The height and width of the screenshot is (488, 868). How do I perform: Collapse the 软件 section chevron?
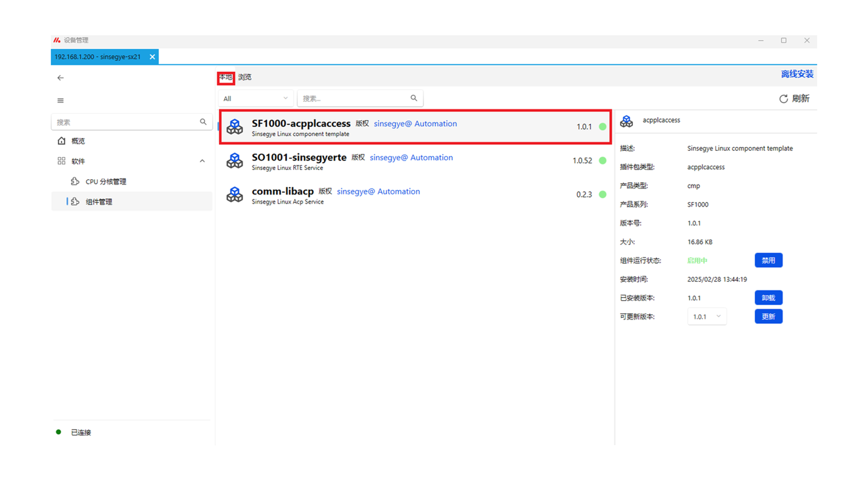click(202, 161)
